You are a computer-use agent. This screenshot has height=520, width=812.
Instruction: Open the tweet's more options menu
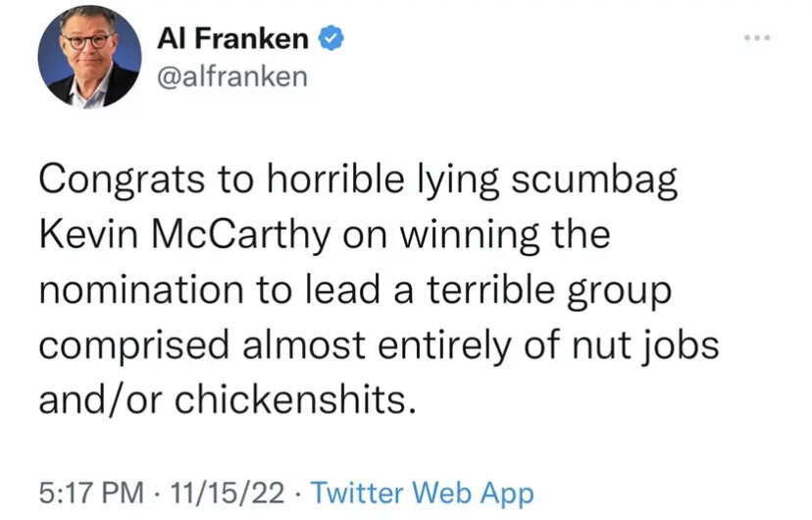pyautogui.click(x=757, y=39)
